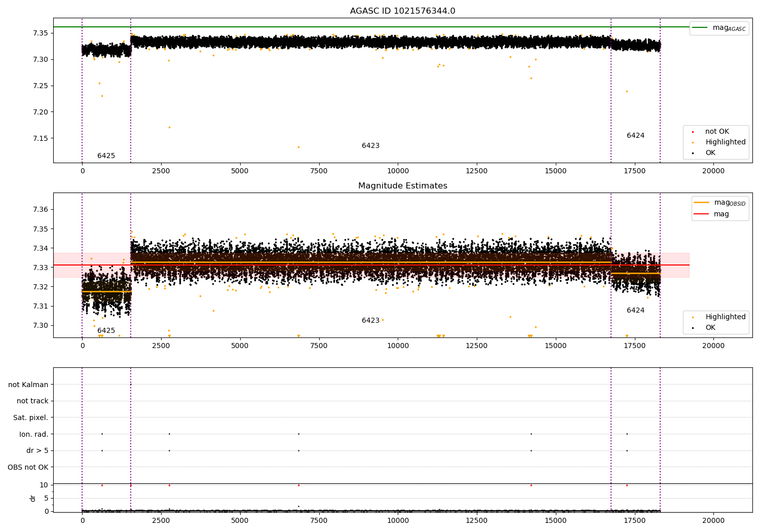760x532 pixels.
Task: Click 'OK' legend marker in Magnitude Estimates plot
Action: (693, 328)
